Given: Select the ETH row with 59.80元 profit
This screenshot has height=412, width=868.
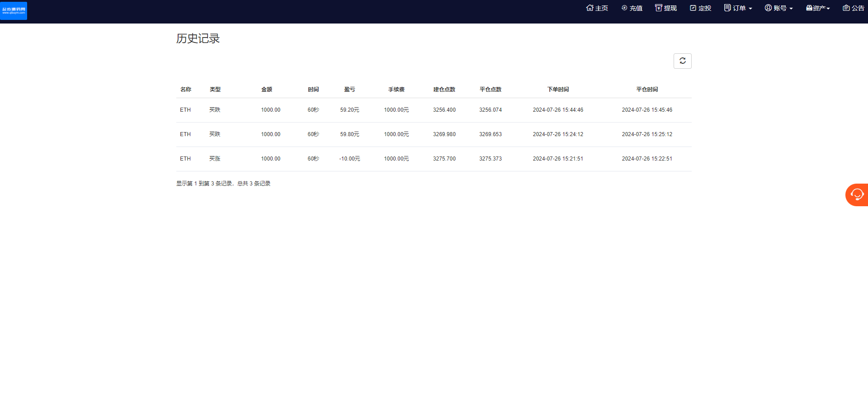Looking at the screenshot, I should [x=349, y=134].
